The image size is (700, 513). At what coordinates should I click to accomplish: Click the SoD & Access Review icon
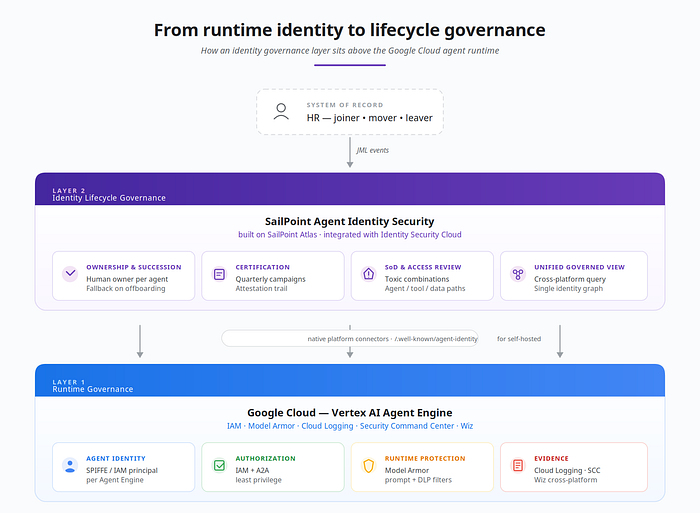point(368,274)
